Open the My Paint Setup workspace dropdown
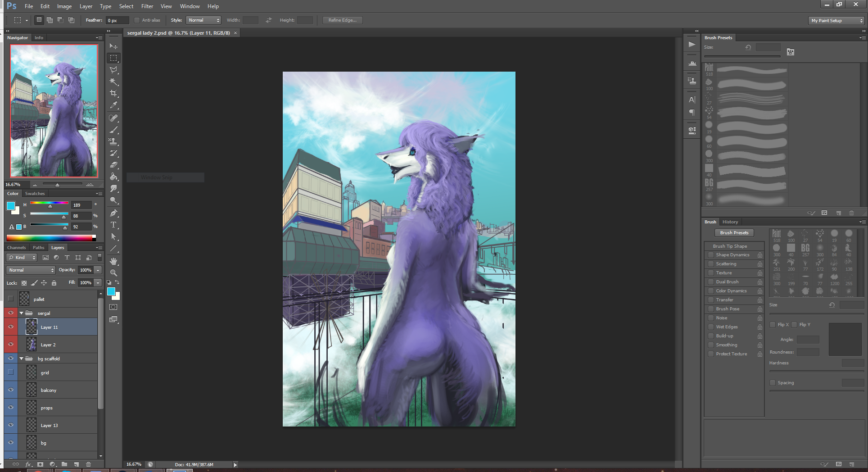 click(836, 21)
